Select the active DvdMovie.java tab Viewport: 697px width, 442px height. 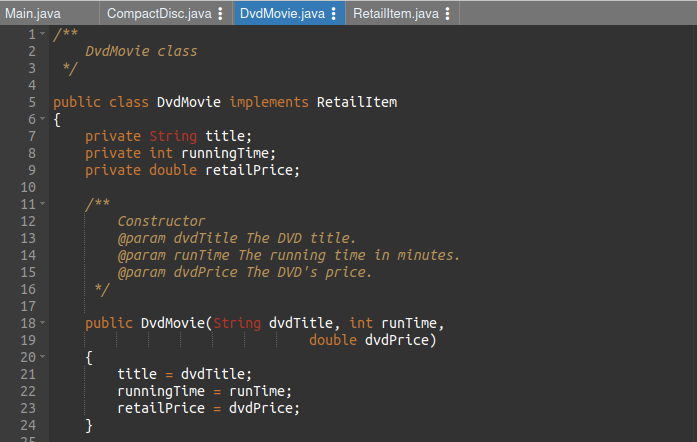click(x=282, y=13)
